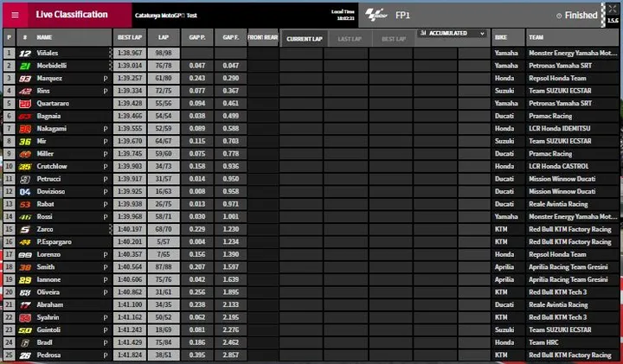Switch to Current Lap tab

click(305, 39)
